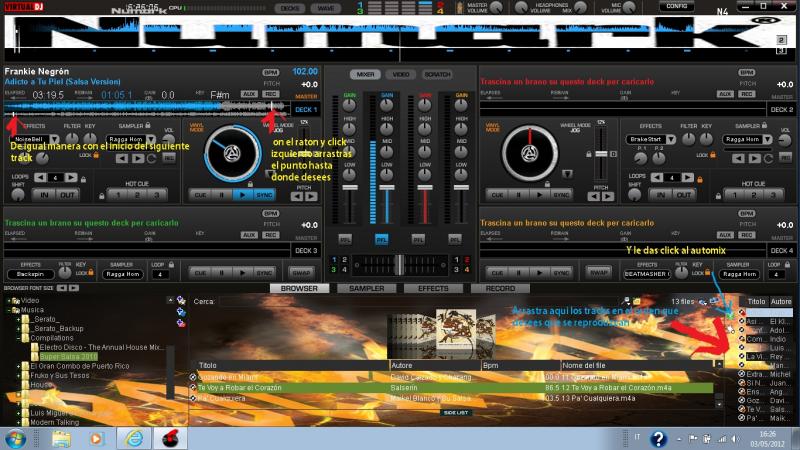
Task: Open Ragga Horn sampler dropdown on Deck 1
Action: tap(151, 139)
